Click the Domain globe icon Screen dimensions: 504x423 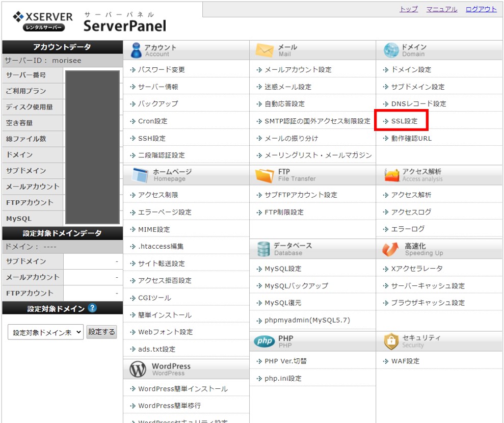(391, 50)
